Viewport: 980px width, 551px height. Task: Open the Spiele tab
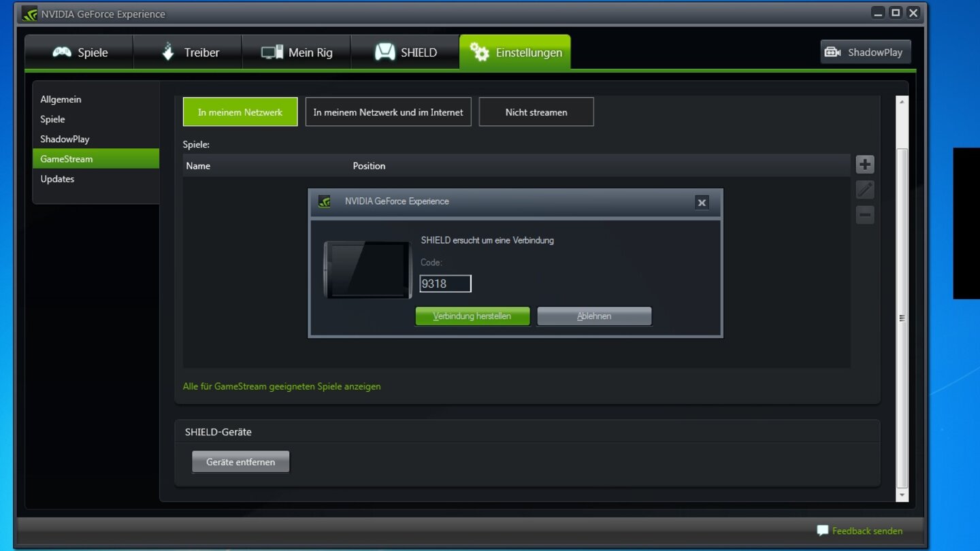pyautogui.click(x=79, y=52)
